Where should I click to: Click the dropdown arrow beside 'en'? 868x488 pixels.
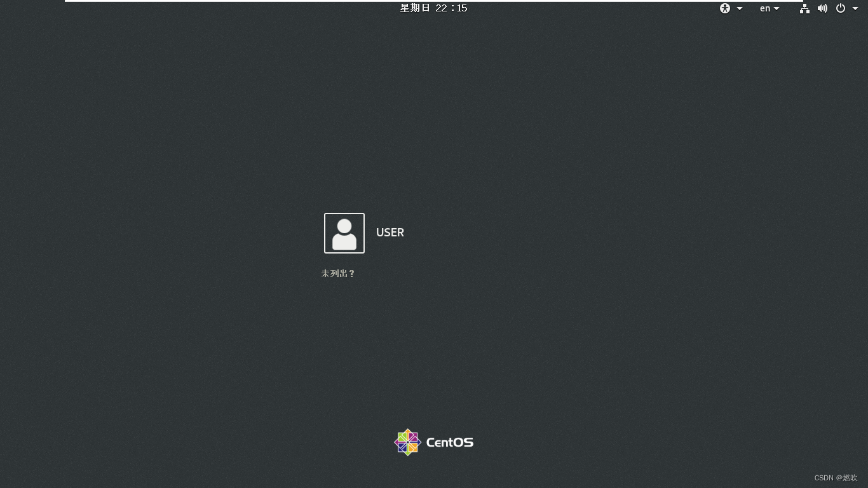point(776,9)
